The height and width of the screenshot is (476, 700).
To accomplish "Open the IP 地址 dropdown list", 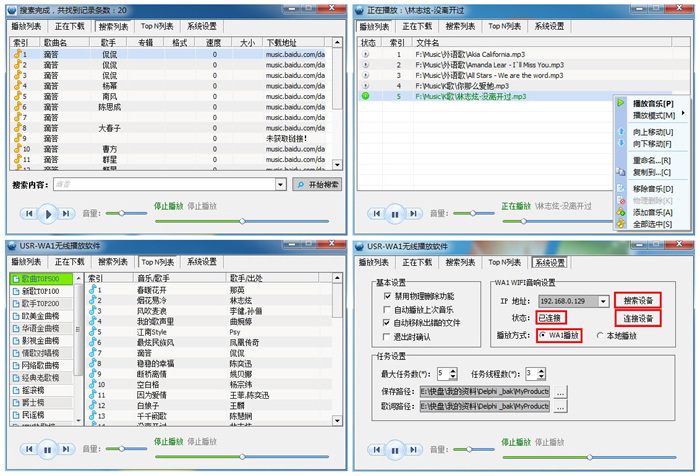I will 606,300.
